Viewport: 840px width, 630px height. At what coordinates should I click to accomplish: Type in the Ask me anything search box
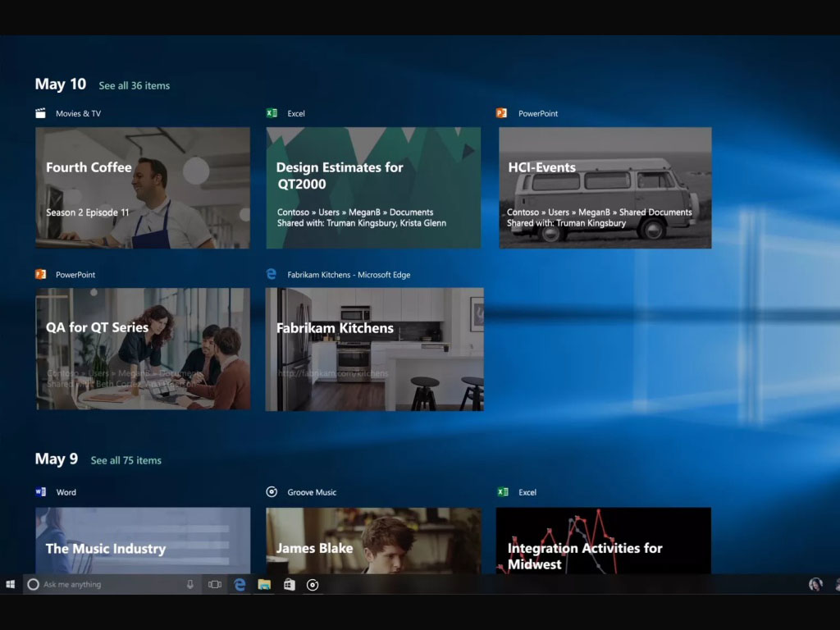coord(112,584)
